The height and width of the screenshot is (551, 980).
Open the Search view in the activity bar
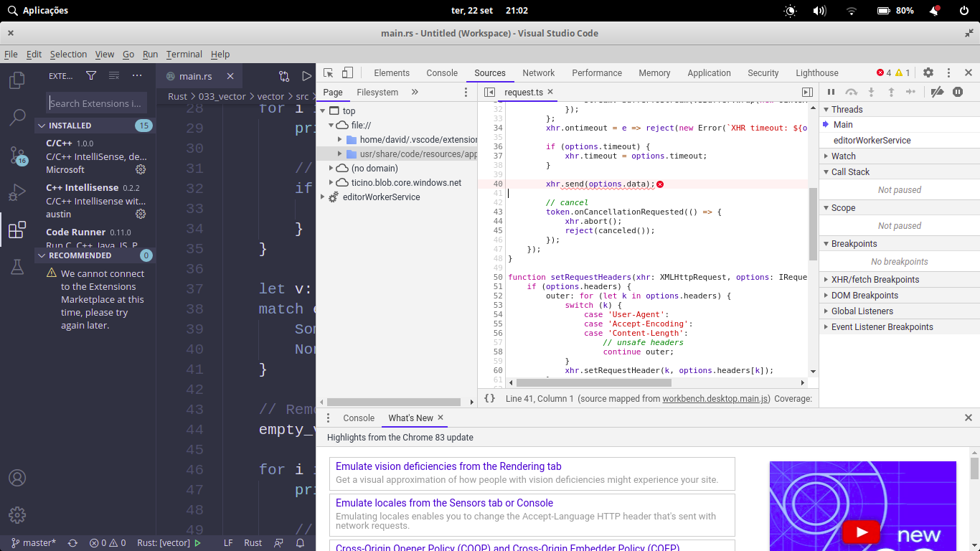[17, 118]
